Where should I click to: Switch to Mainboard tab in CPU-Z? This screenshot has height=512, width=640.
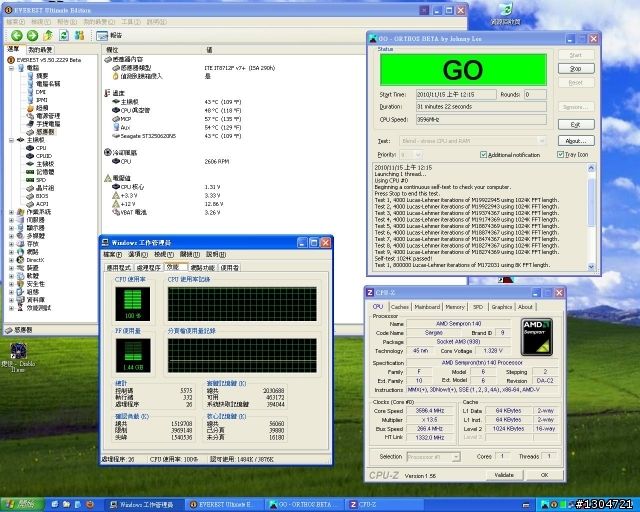(x=427, y=307)
